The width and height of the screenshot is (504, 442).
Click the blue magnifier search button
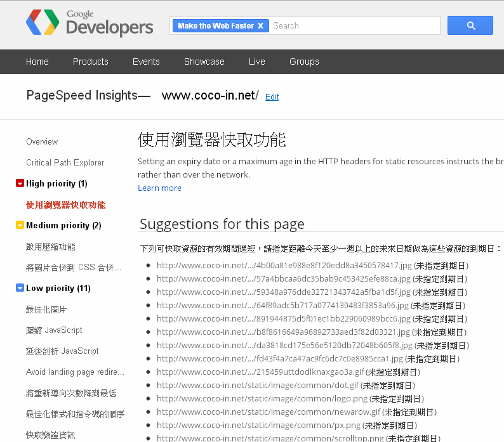[470, 25]
